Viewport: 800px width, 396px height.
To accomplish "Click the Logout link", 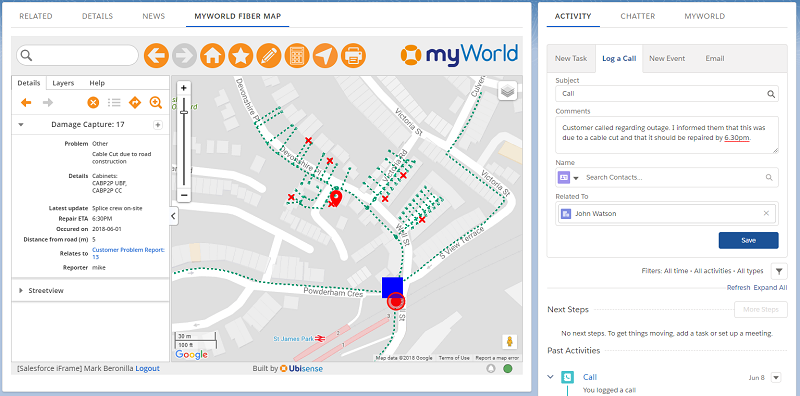I will coord(147,368).
